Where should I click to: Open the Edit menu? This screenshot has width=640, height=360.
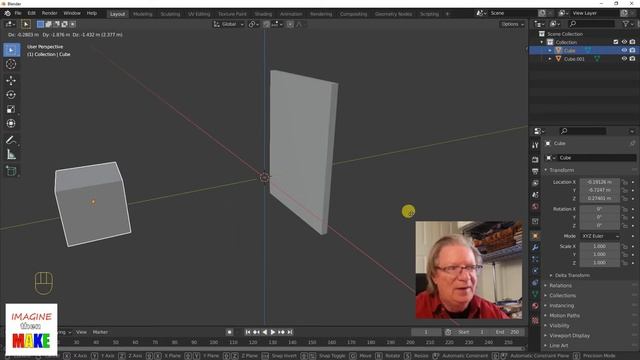point(31,13)
